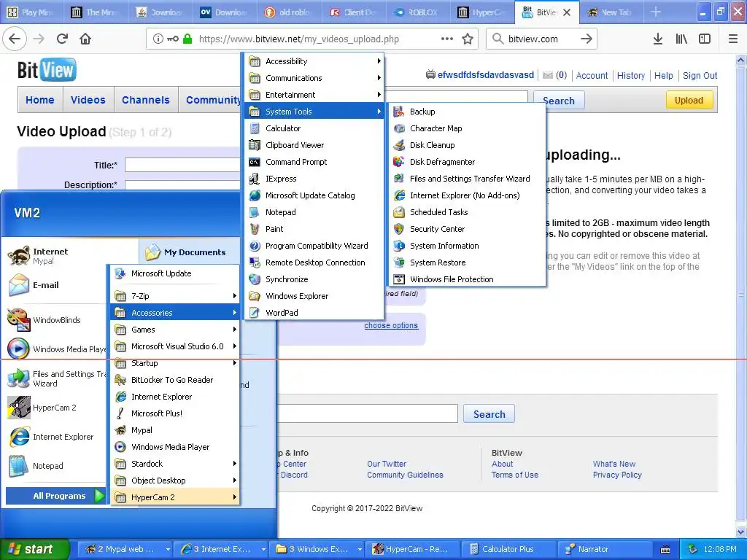Viewport: 747px width, 560px height.
Task: Launch System Restore
Action: pos(467,262)
